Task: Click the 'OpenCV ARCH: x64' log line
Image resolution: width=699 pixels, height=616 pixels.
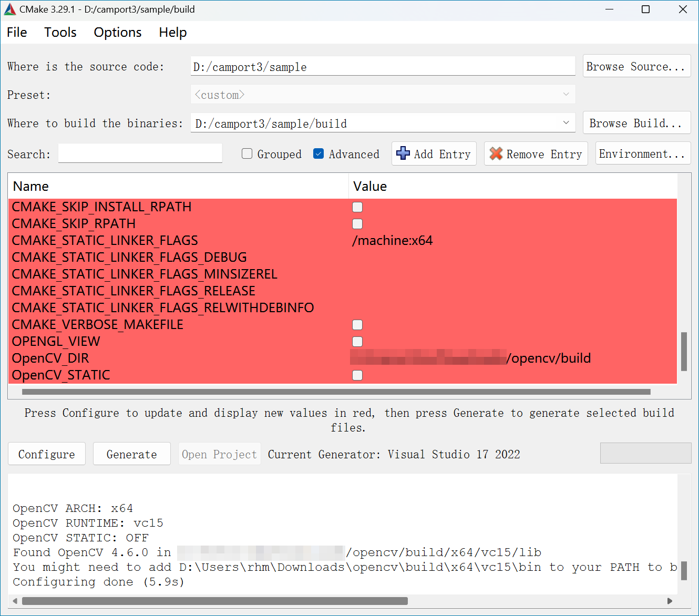Action: pos(73,508)
